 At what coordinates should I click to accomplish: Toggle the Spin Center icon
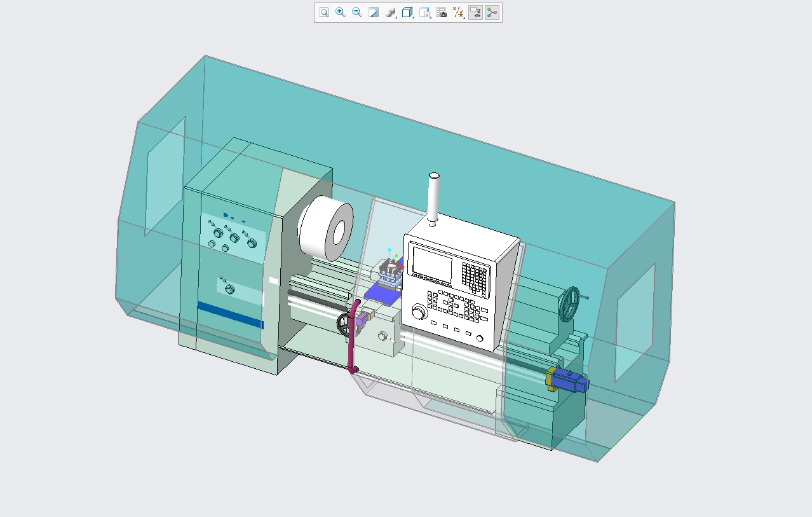pos(492,12)
